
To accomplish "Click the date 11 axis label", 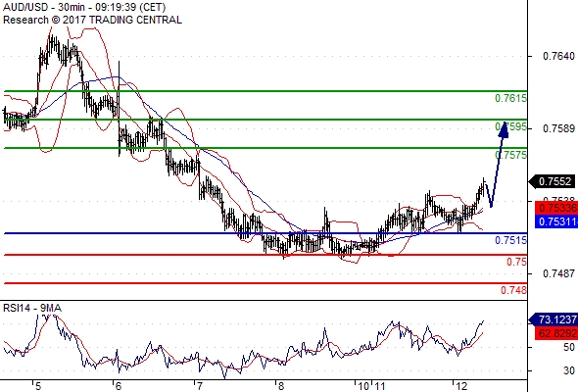I will [380, 386].
